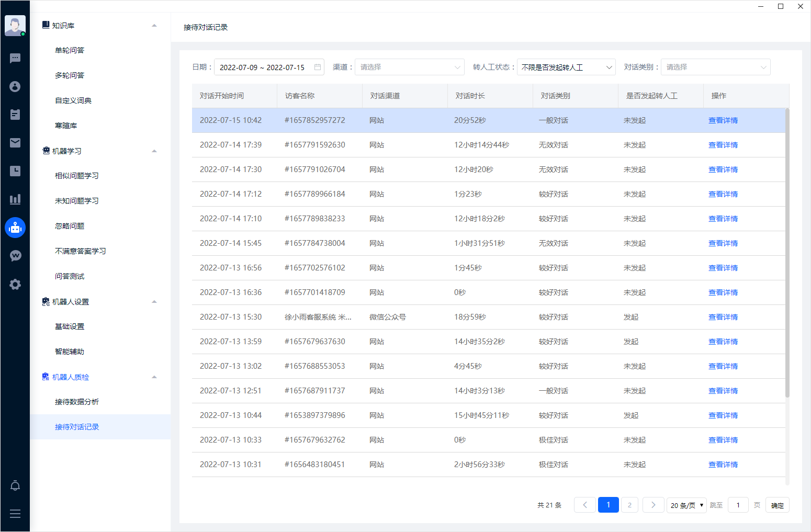Open the visitor profile sidebar icon
The image size is (811, 532).
tap(15, 86)
